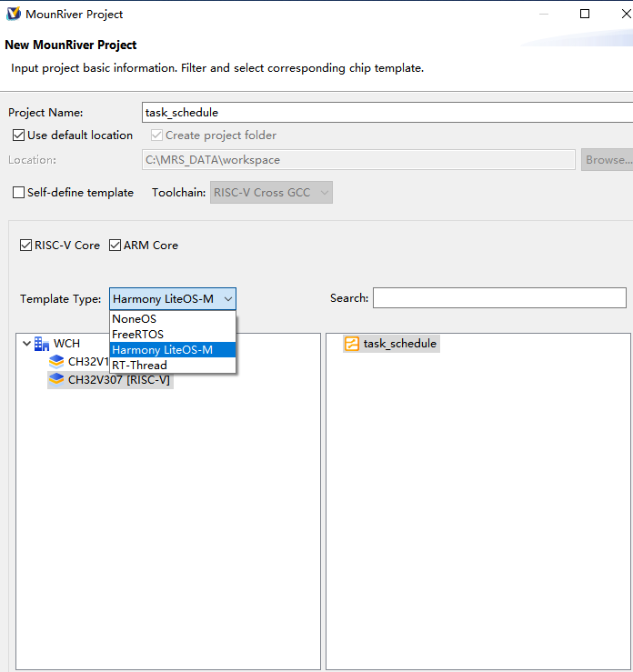Image resolution: width=633 pixels, height=672 pixels.
Task: Choose NoneOS from the template list
Action: pos(173,319)
